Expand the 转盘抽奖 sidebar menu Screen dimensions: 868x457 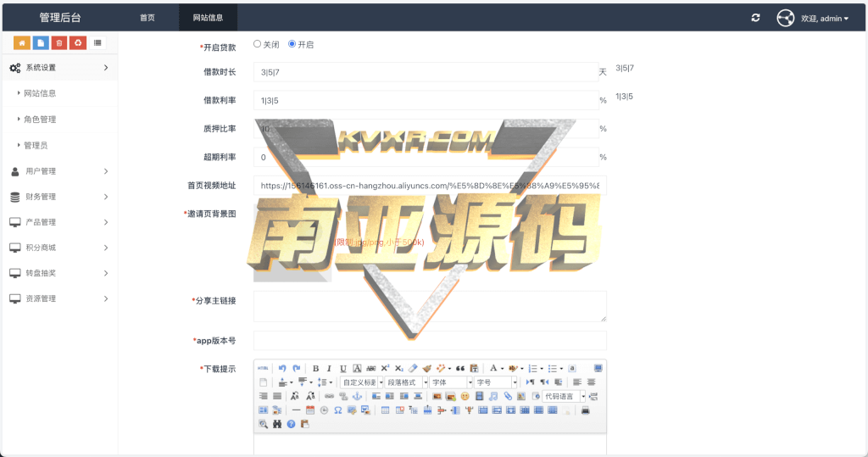(58, 273)
